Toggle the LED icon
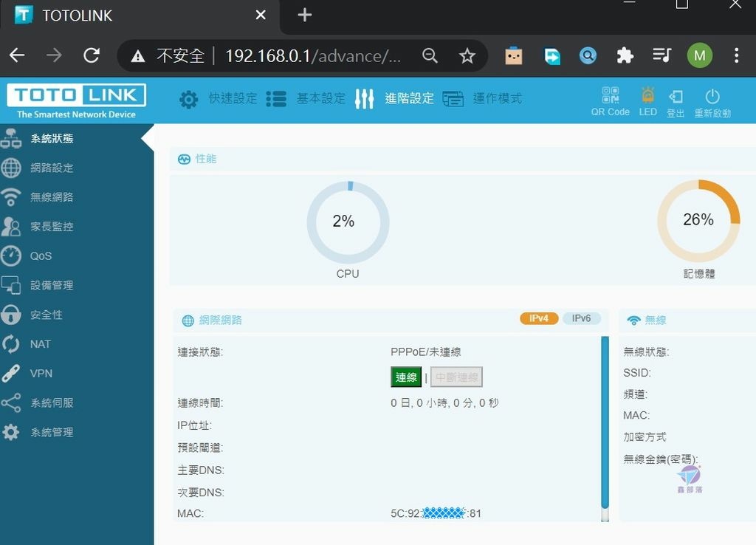Image resolution: width=756 pixels, height=545 pixels. [x=648, y=95]
